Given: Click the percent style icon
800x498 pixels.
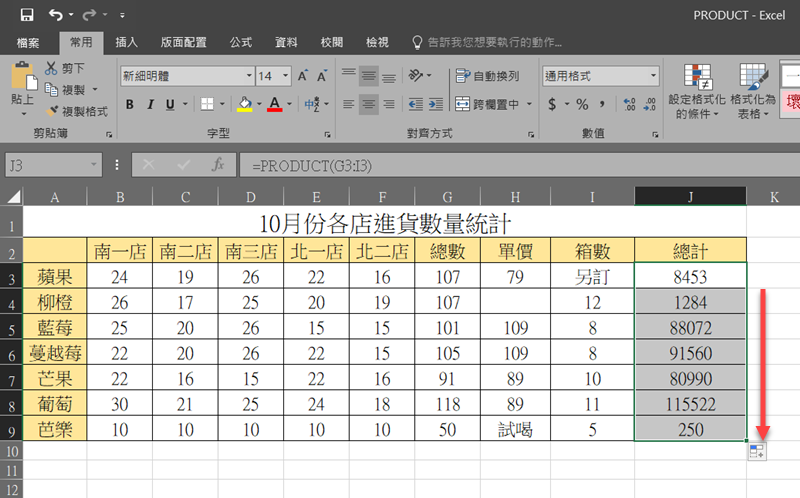Looking at the screenshot, I should (x=582, y=104).
